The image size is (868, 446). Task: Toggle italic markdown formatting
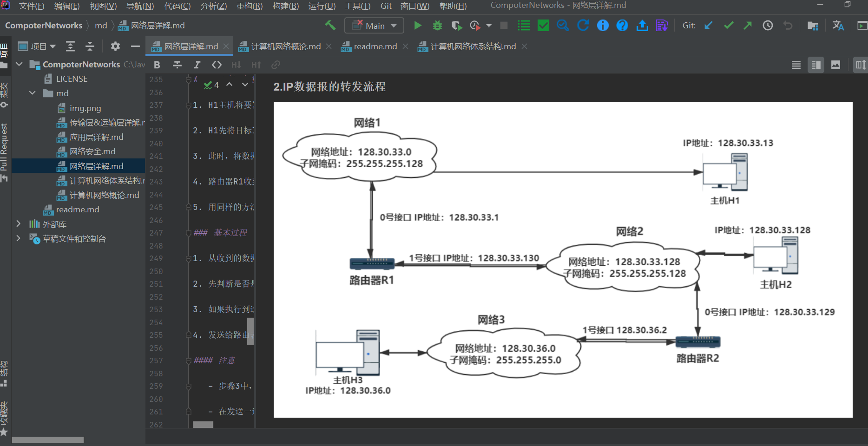[x=197, y=65]
